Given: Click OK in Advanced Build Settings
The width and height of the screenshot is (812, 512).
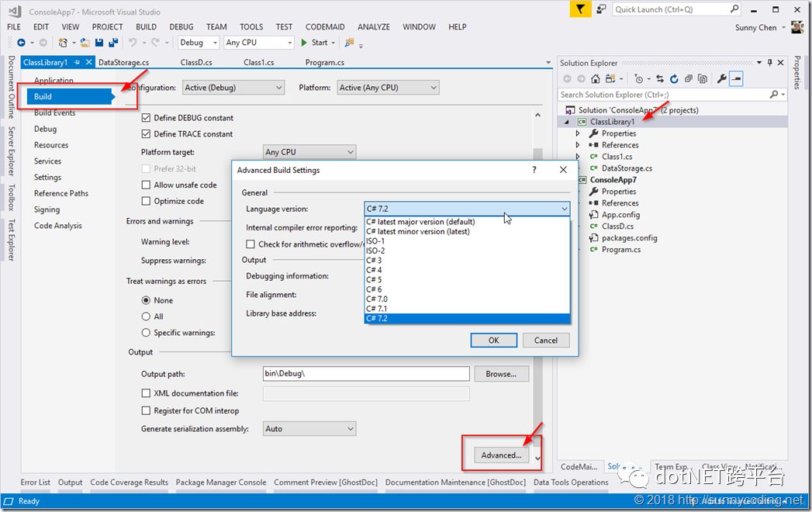Looking at the screenshot, I should click(x=493, y=340).
